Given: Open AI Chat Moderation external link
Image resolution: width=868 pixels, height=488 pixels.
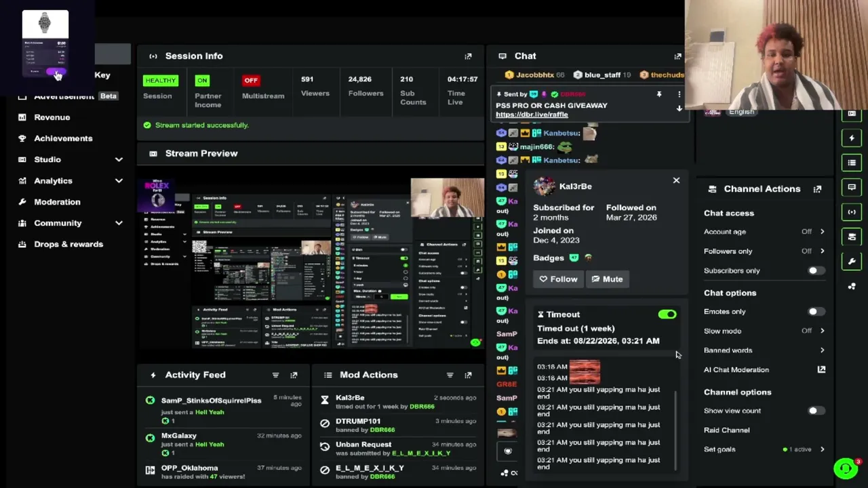Looking at the screenshot, I should (x=821, y=369).
